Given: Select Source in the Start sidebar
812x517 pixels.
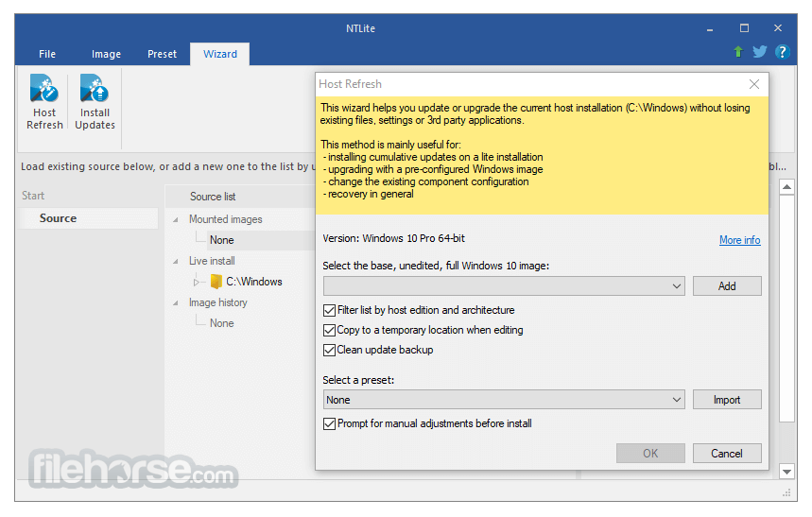Looking at the screenshot, I should point(89,218).
